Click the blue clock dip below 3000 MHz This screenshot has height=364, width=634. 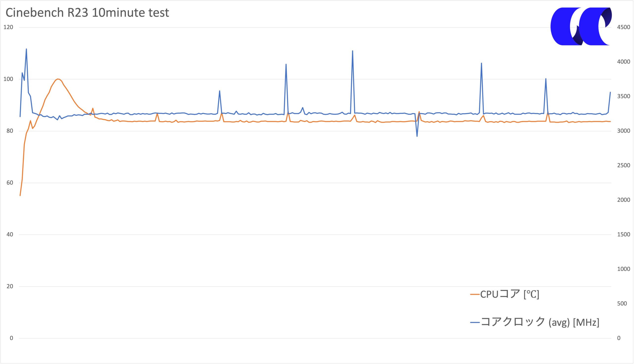pos(417,136)
